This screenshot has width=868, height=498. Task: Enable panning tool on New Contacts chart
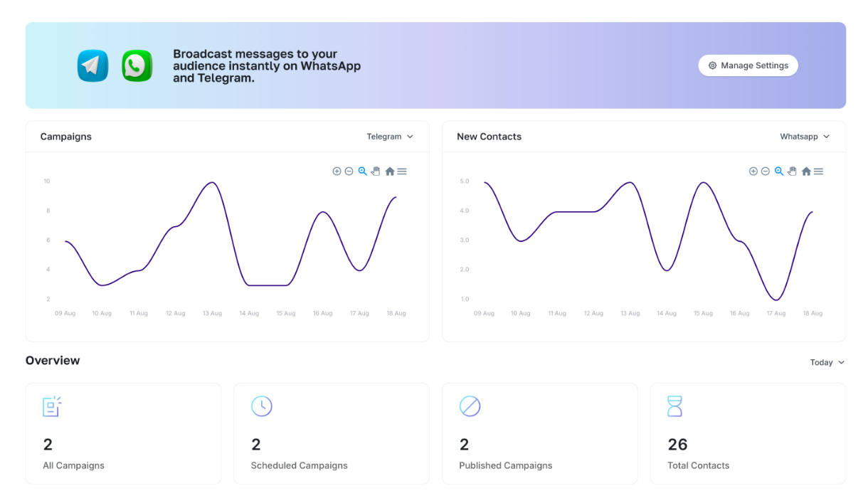[x=792, y=171]
